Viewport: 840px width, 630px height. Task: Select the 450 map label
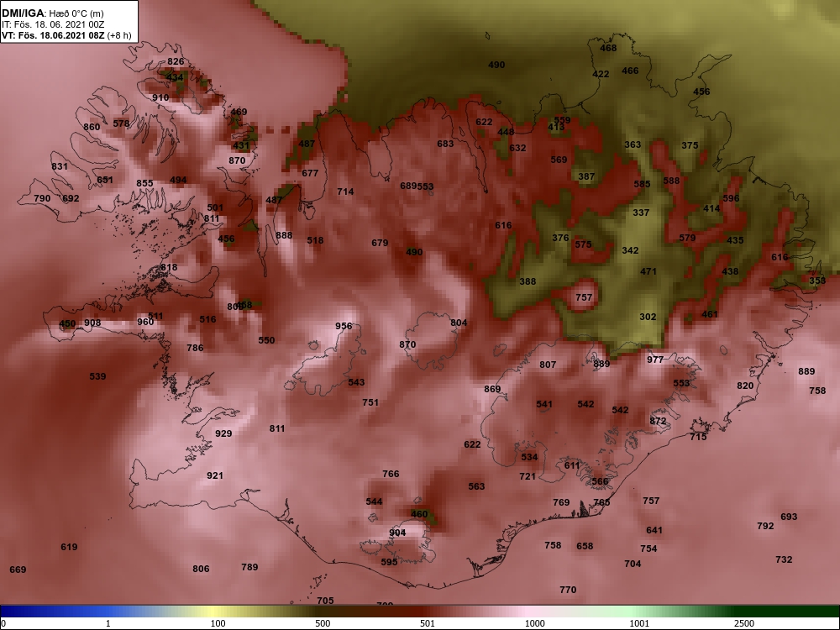[67, 323]
